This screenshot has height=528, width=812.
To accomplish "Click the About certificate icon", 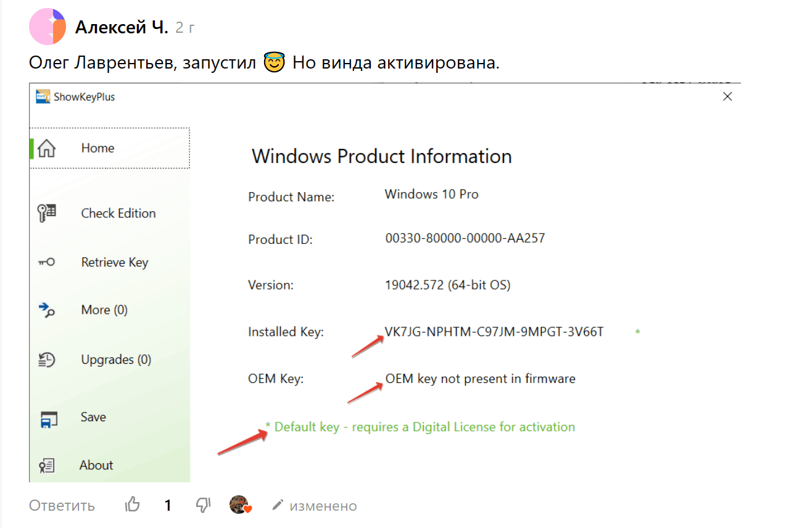I will [x=47, y=466].
